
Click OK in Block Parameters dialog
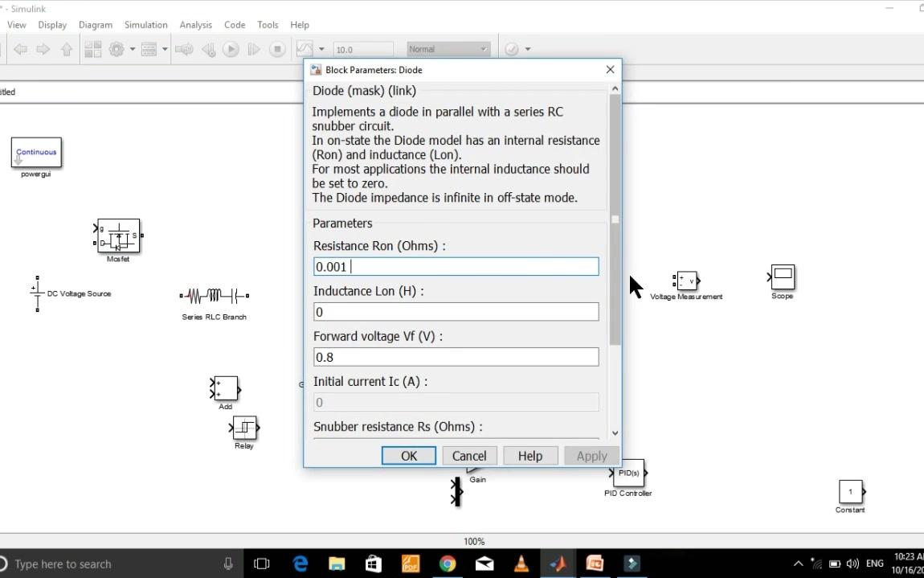point(409,456)
